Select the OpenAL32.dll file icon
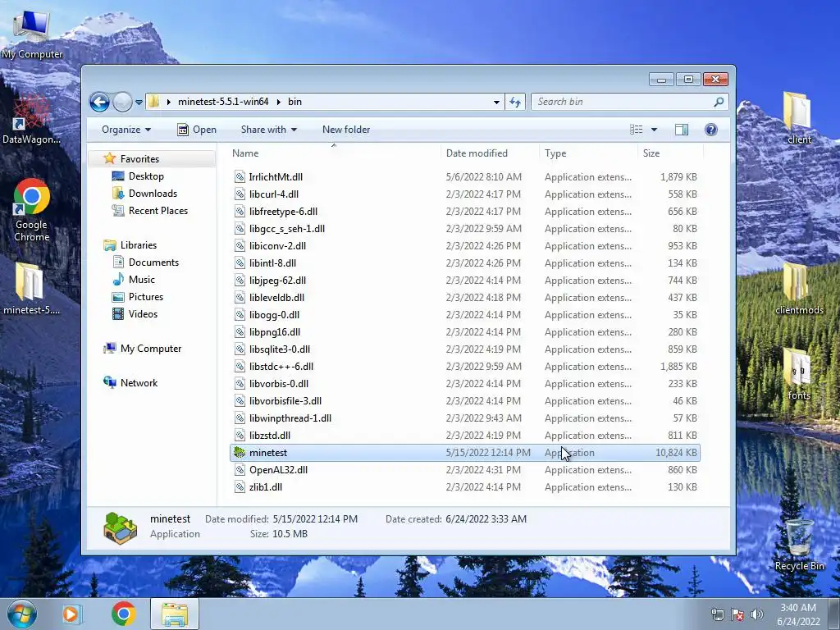Screen dimensions: 840x630 [240, 470]
